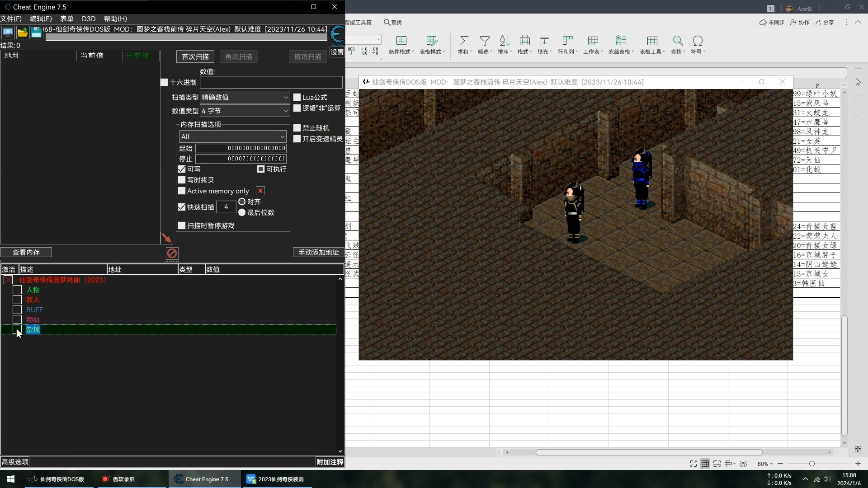
Task: Click the 数值 value input field
Action: tap(271, 82)
